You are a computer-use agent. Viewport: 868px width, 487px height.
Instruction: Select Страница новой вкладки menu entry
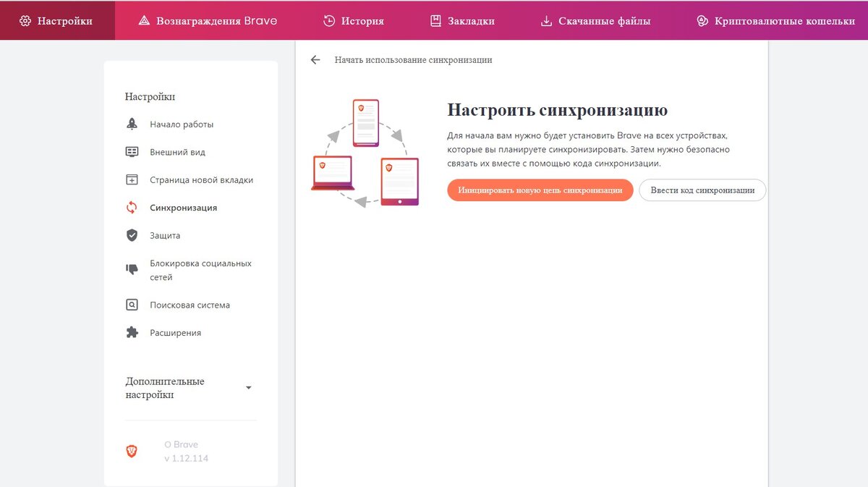[201, 179]
